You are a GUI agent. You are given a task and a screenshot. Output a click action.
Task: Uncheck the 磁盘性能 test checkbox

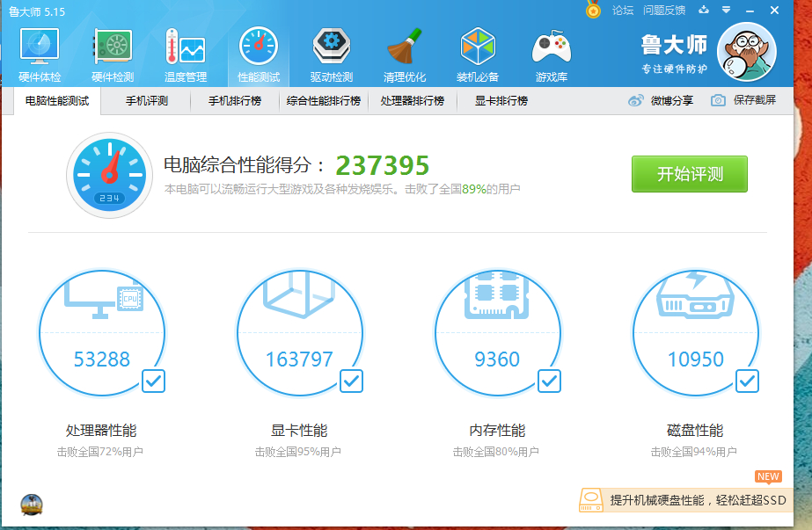747,381
